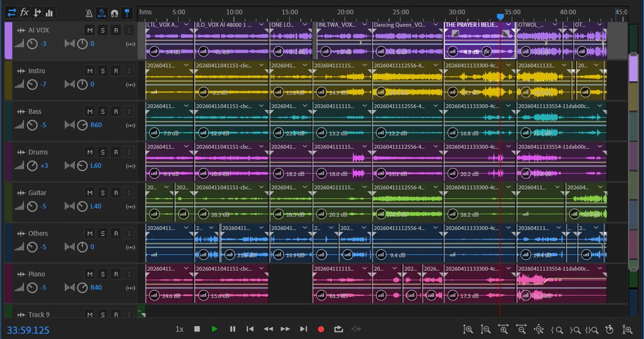Move playhead to next marker

coord(303,329)
